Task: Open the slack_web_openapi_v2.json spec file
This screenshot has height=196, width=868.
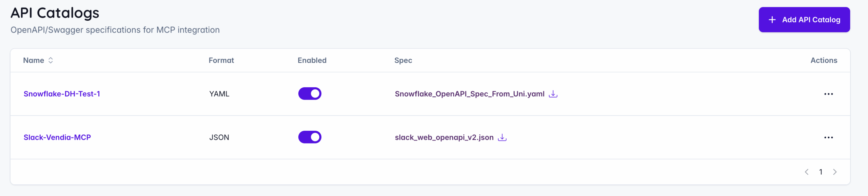Action: click(x=444, y=137)
